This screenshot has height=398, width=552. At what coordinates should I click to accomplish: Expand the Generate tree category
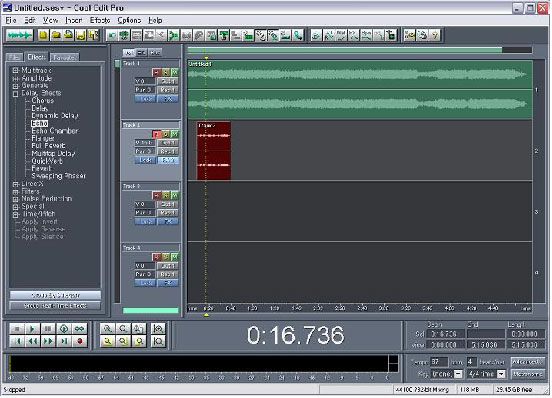[15, 86]
